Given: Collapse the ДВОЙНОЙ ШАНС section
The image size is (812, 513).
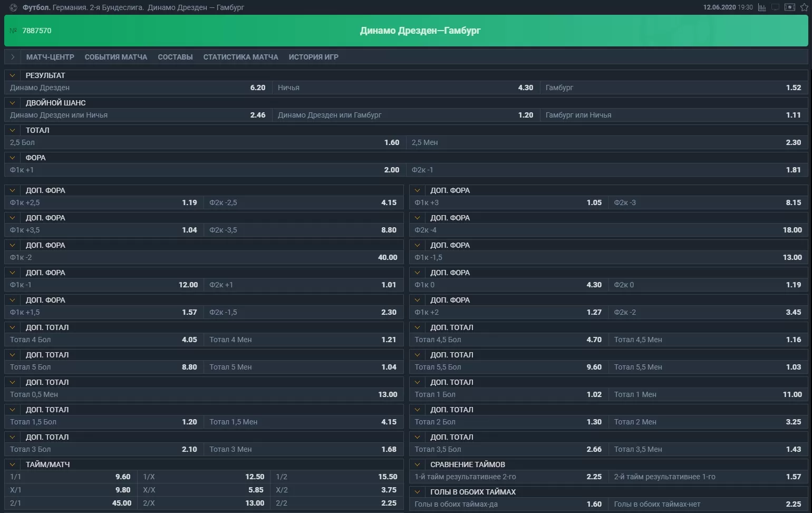Looking at the screenshot, I should (x=13, y=103).
